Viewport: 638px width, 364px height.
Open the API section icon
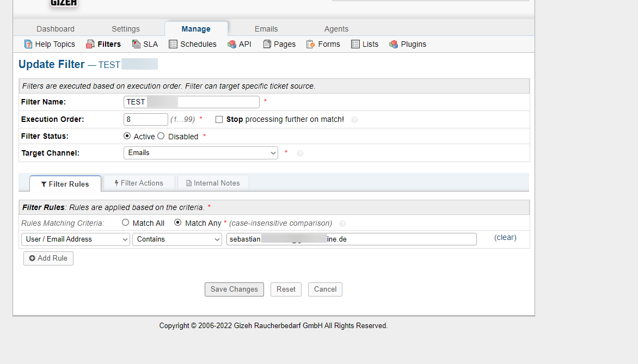(232, 44)
